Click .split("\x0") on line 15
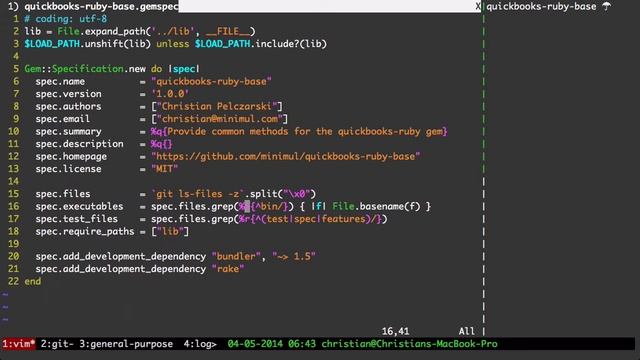The width and height of the screenshot is (640, 360). pyautogui.click(x=280, y=194)
